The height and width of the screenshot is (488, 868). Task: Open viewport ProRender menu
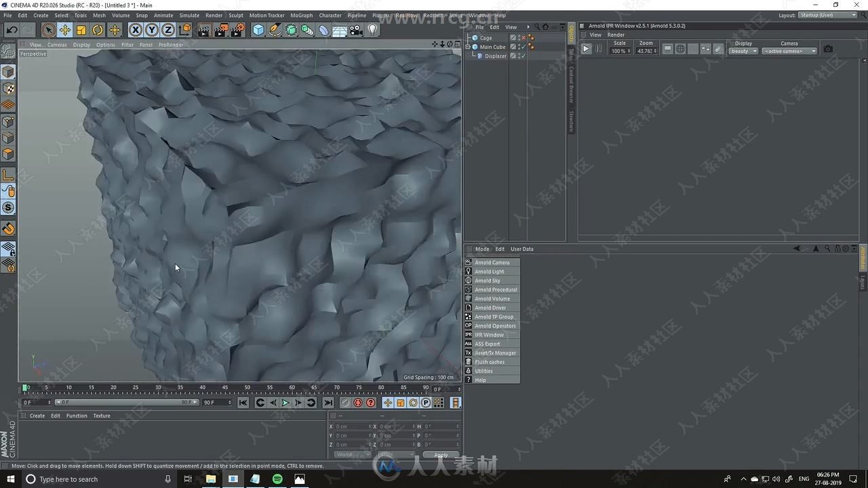point(171,45)
